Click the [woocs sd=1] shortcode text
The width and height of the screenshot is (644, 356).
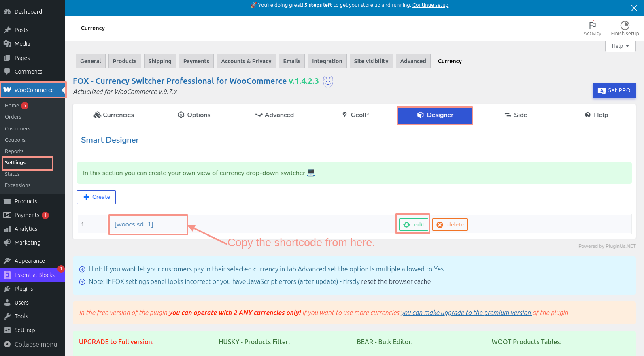134,224
